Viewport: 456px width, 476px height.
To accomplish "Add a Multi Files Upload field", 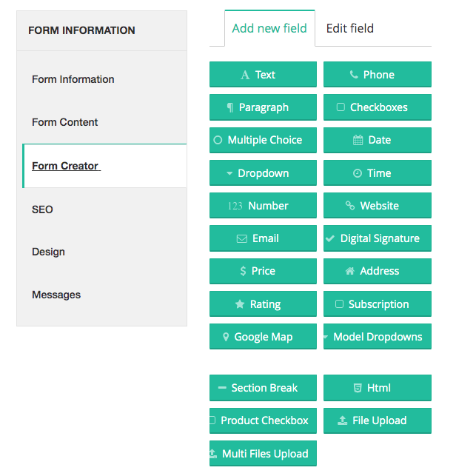I will [x=263, y=453].
